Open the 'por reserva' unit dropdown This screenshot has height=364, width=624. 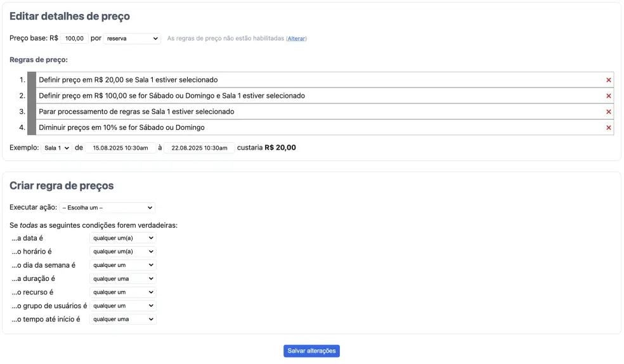132,39
